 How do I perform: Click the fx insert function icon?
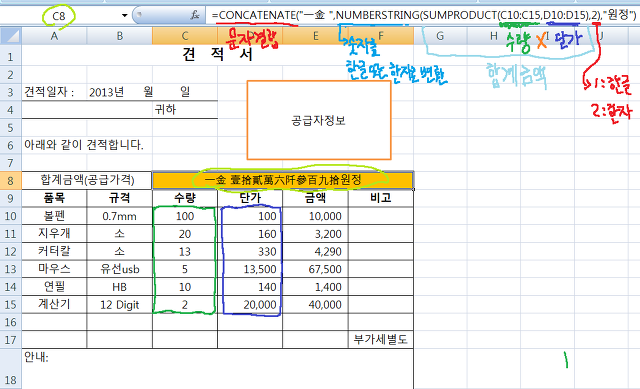tap(195, 16)
